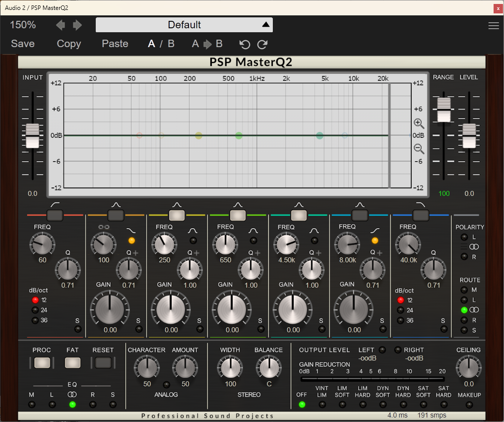The image size is (504, 422).
Task: Enable low shelf mode on the 100 Hz band
Action: coord(131,241)
